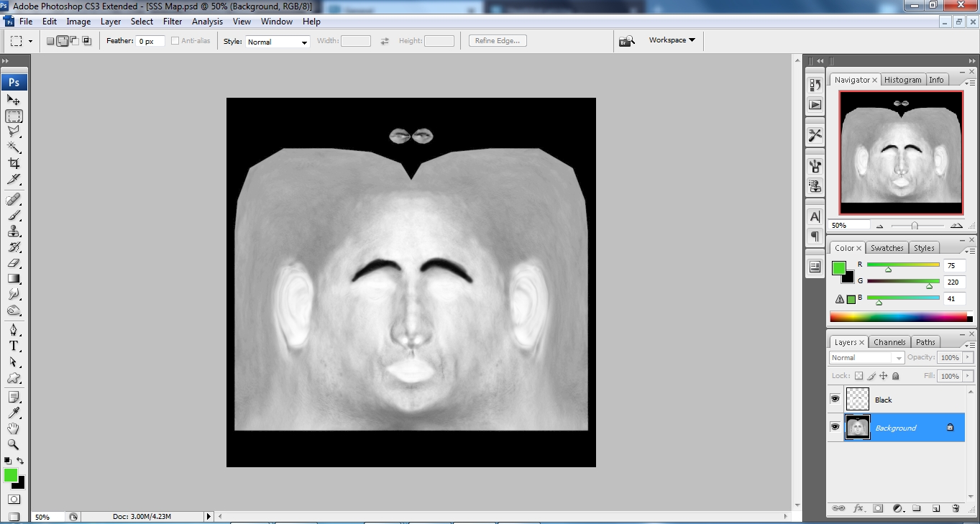Screen dimensions: 980x524
Task: Switch to the Swatches tab
Action: tap(887, 248)
